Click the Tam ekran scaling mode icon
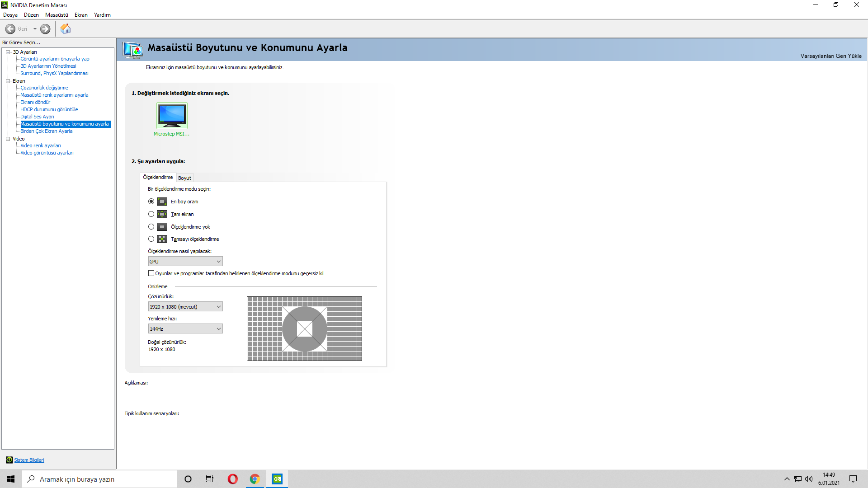Viewport: 868px width, 488px height. (x=162, y=214)
